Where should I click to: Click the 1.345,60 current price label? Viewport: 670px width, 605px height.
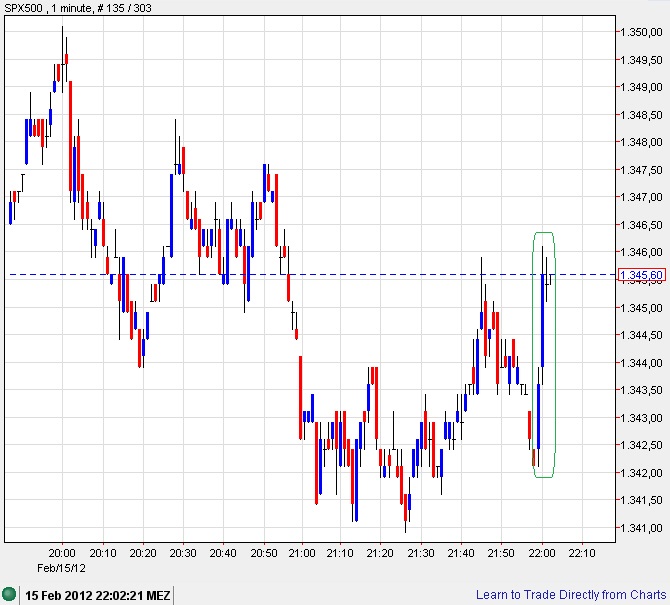[641, 275]
